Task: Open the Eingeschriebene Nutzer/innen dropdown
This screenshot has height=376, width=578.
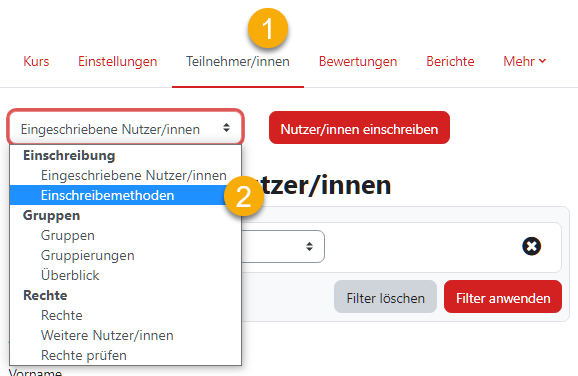Action: point(125,129)
